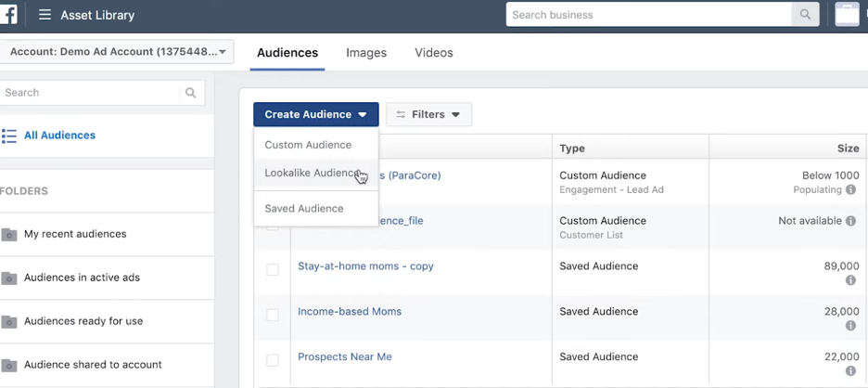
Task: Open the Income-based Moms audience
Action: point(350,312)
